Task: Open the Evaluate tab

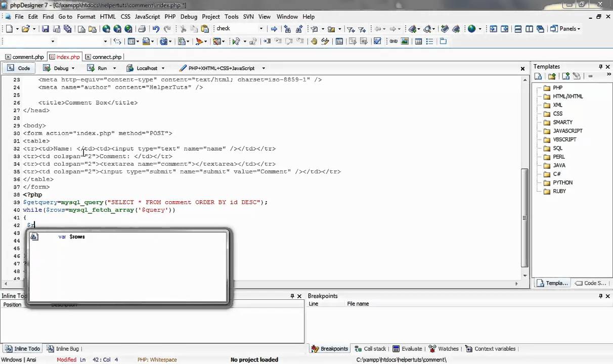Action: point(407,349)
